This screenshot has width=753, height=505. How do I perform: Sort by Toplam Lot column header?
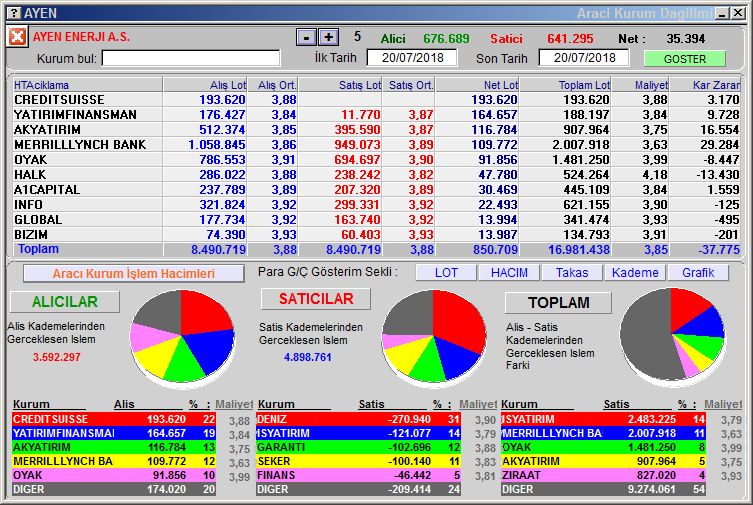click(x=565, y=85)
